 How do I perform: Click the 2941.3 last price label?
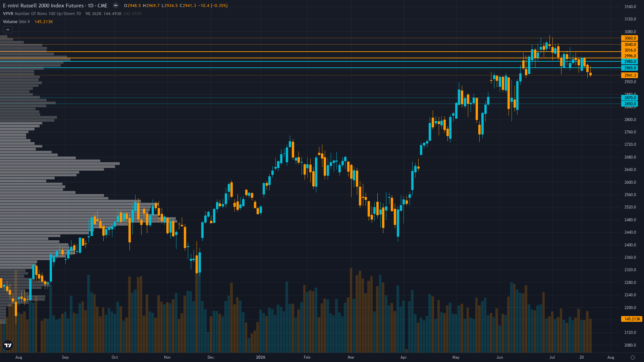(x=630, y=75)
